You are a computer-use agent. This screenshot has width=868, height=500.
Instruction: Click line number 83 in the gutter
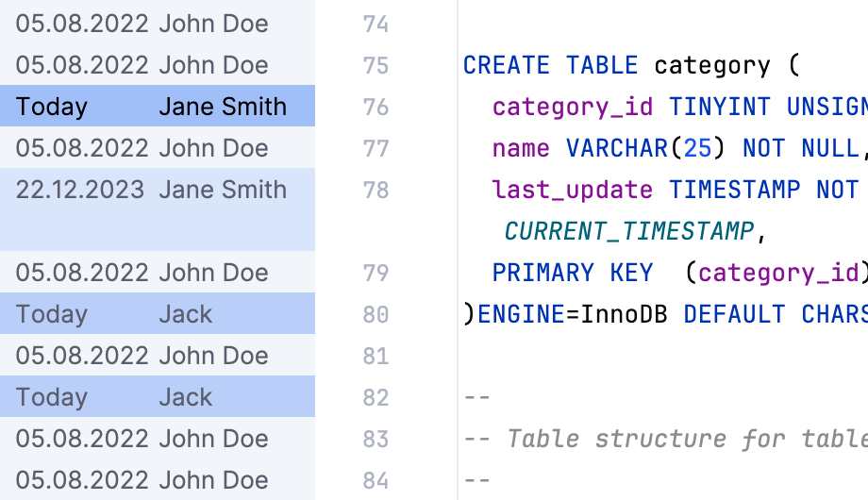pos(376,439)
